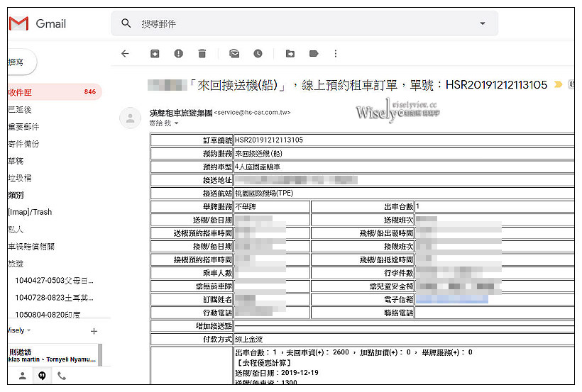Focus the mail search field
Image resolution: width=582 pixels, height=392 pixels.
pos(304,23)
